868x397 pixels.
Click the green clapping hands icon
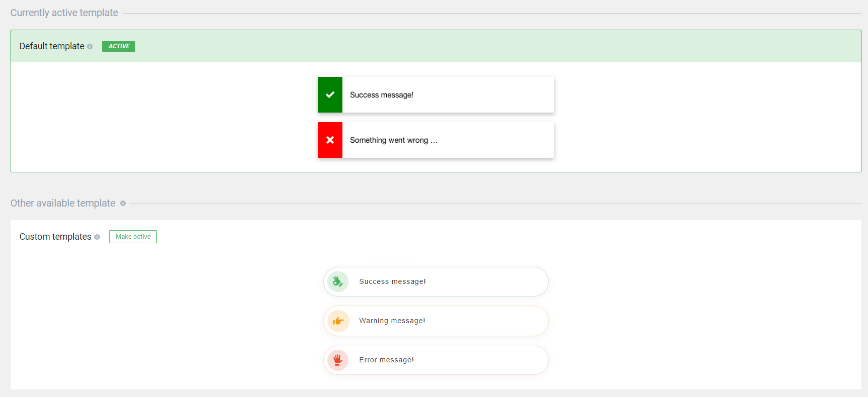point(338,282)
